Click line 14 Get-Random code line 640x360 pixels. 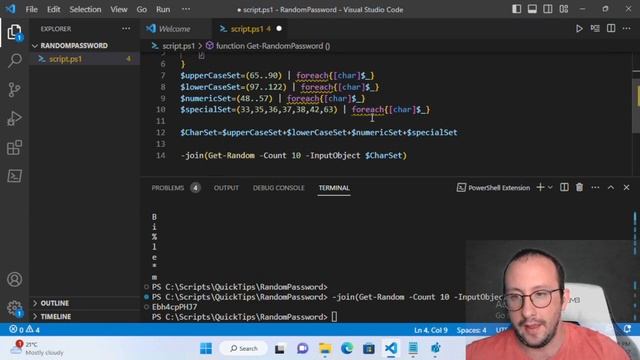coord(293,156)
